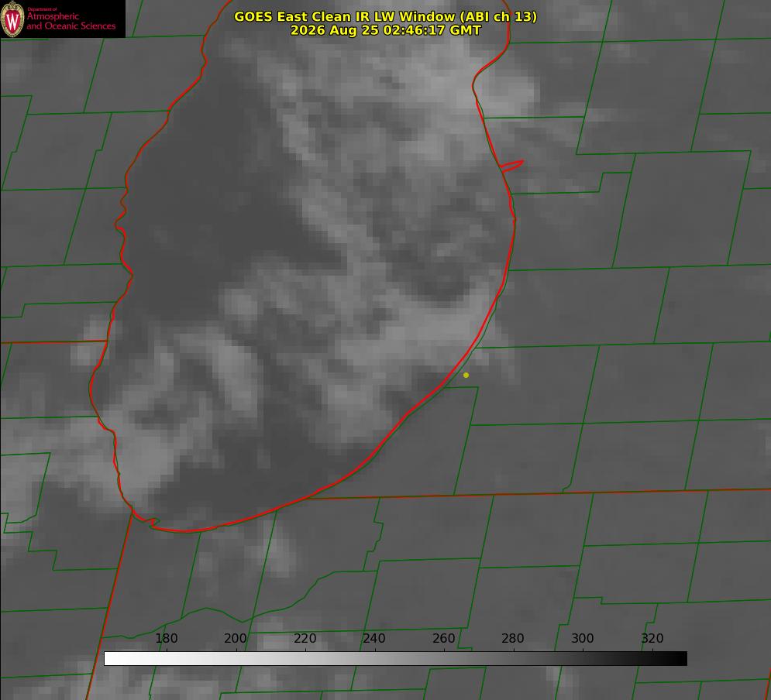The image size is (771, 700).
Task: Click the 200 colorbar tick label
Action: pos(236,638)
